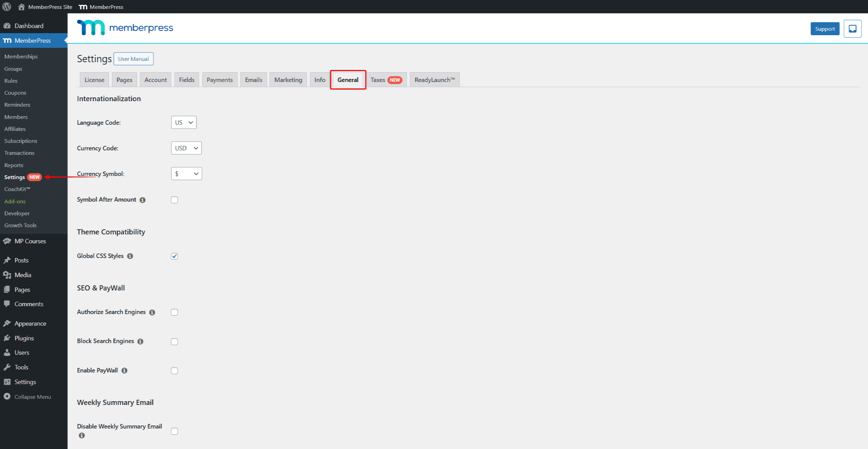Uncheck the Global CSS Styles checkbox
Image resolution: width=868 pixels, height=449 pixels.
(174, 256)
